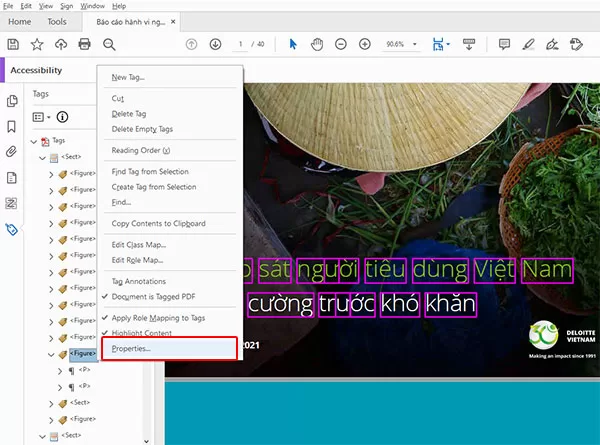Image resolution: width=600 pixels, height=445 pixels.
Task: Choose Find Tag from Selection
Action: pos(150,171)
